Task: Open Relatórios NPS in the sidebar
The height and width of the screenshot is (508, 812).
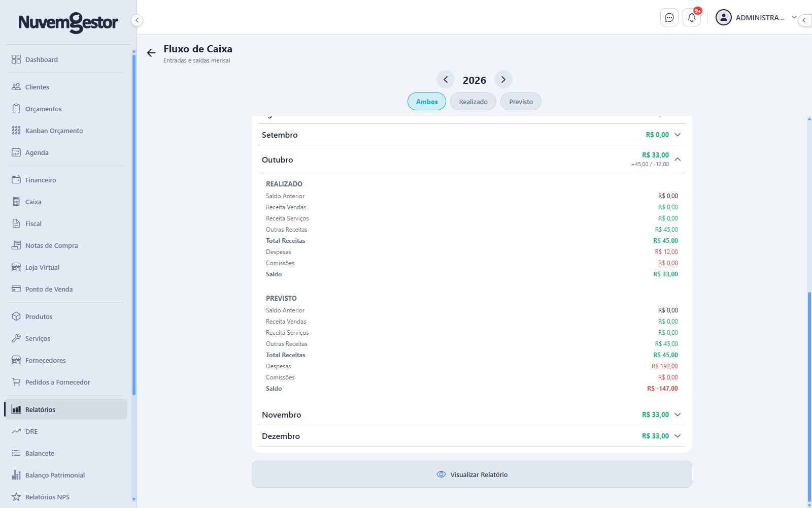Action: coord(66,497)
